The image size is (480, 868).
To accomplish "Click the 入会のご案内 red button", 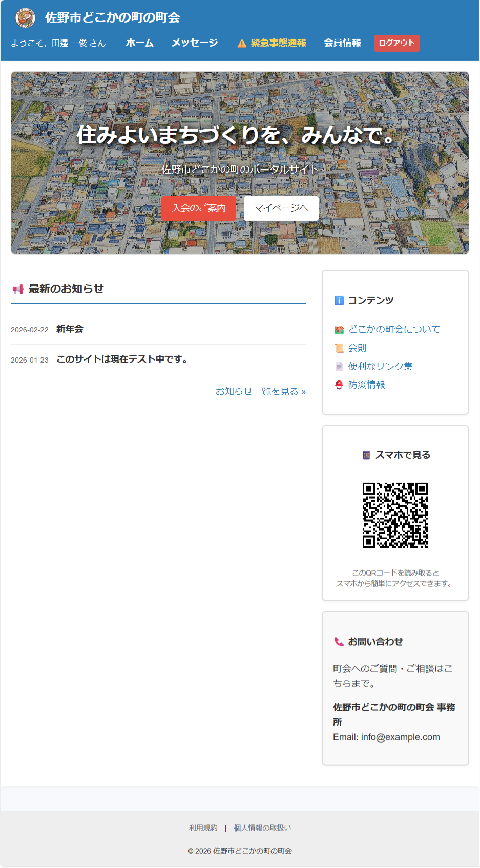I will (x=199, y=208).
